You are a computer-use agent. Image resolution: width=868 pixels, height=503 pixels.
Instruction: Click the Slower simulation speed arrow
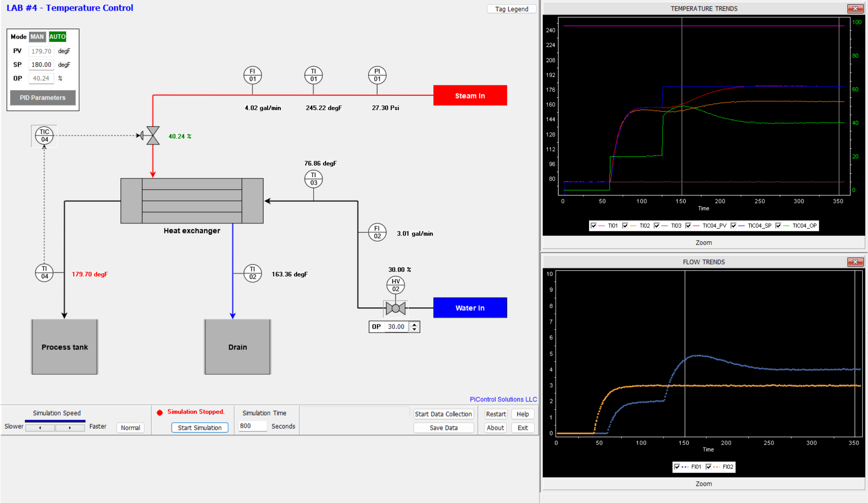[x=40, y=428]
